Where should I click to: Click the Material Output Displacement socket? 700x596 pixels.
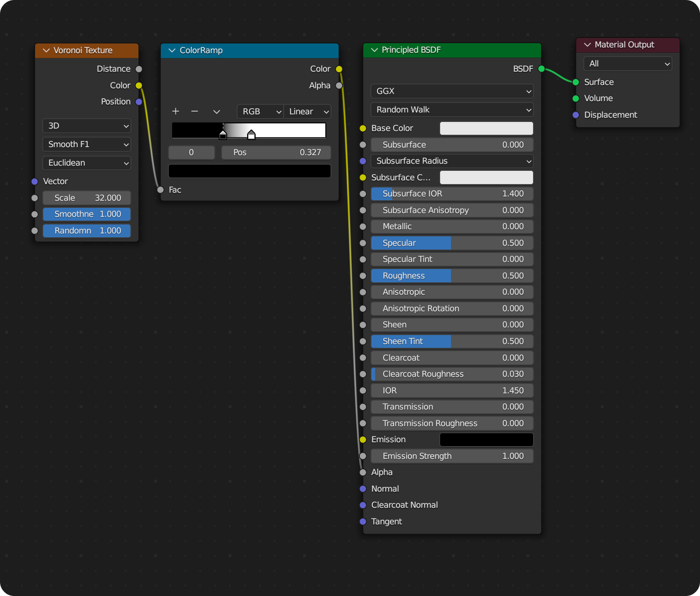click(575, 115)
